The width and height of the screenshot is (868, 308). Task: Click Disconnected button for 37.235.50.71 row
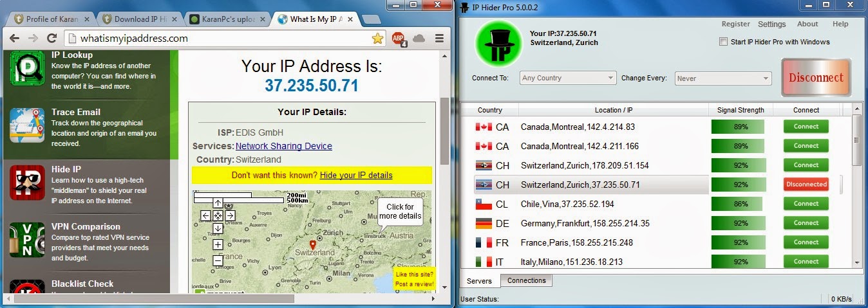click(806, 185)
